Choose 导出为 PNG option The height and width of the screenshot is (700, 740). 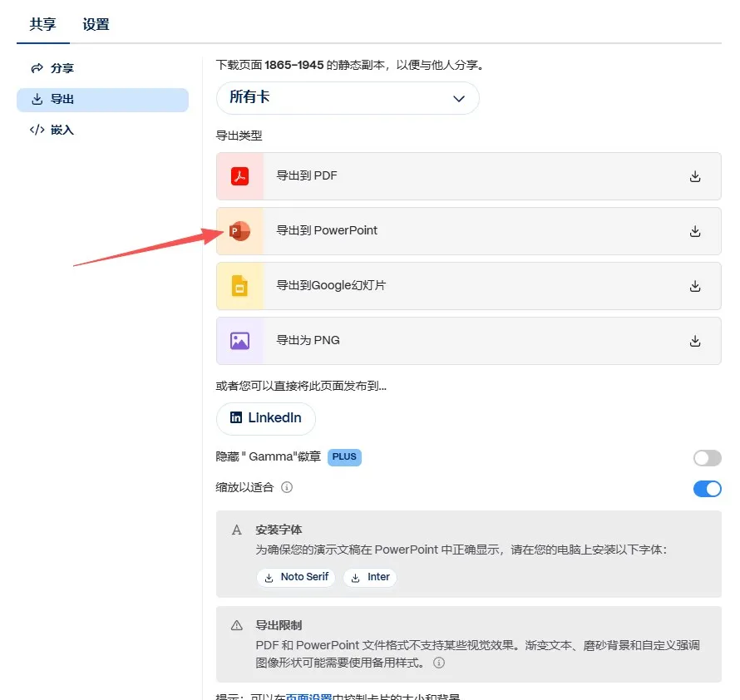point(469,341)
